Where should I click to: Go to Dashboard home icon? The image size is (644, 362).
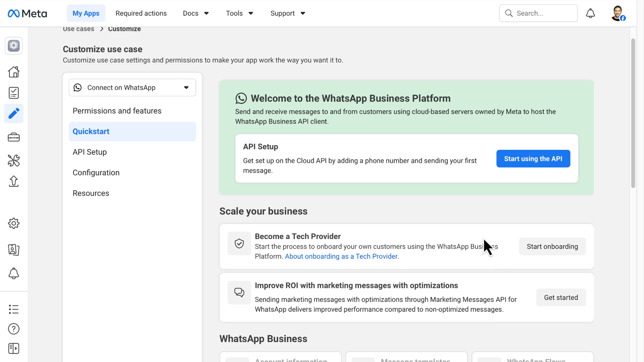pyautogui.click(x=14, y=72)
